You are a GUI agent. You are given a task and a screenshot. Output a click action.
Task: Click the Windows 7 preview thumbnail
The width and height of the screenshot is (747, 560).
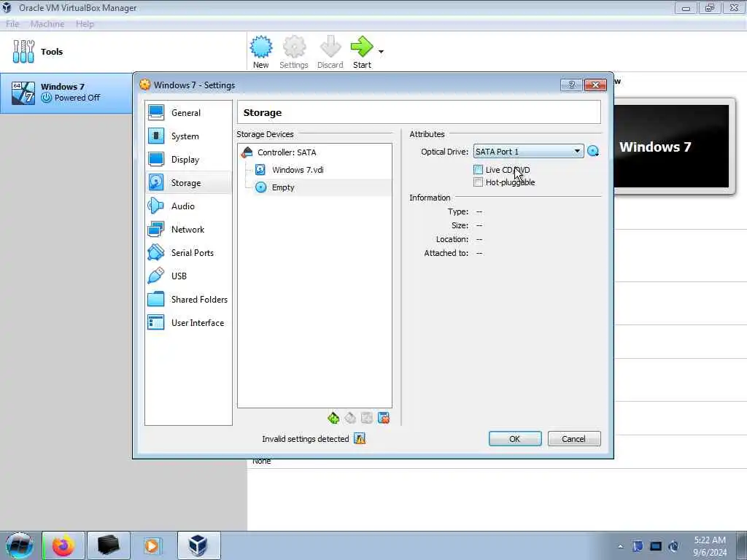click(x=671, y=146)
